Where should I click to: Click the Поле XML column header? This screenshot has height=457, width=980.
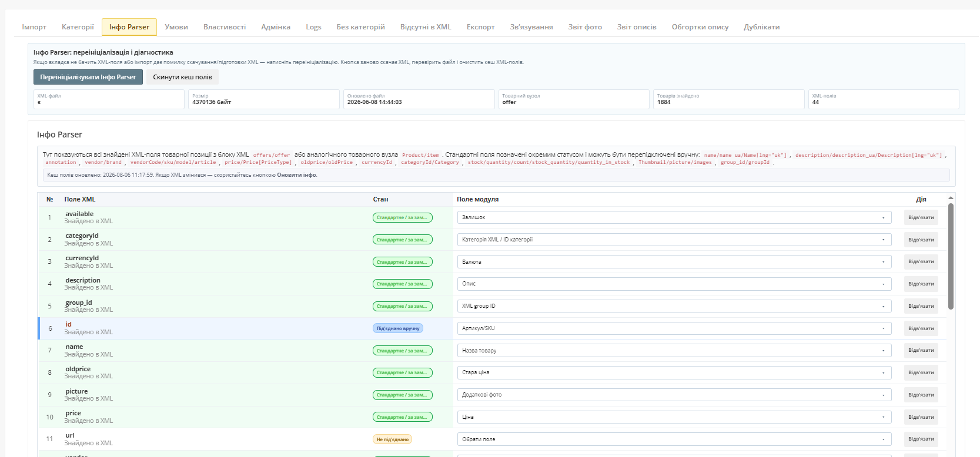80,199
